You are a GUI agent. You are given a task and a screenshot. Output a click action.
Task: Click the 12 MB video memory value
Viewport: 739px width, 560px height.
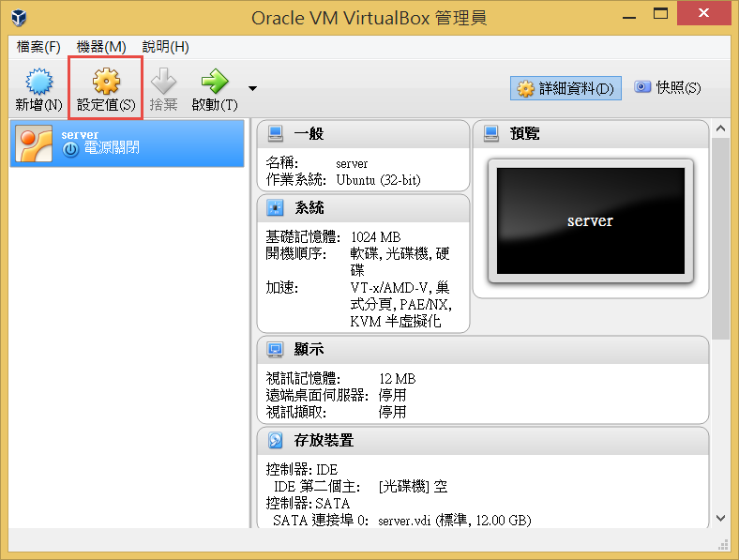click(398, 379)
